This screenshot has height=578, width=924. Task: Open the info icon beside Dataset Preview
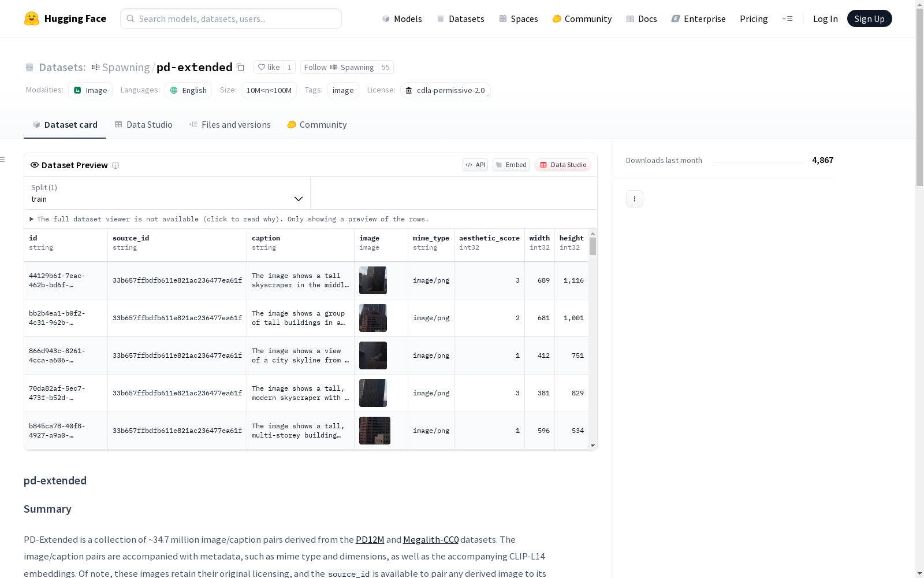pos(115,165)
